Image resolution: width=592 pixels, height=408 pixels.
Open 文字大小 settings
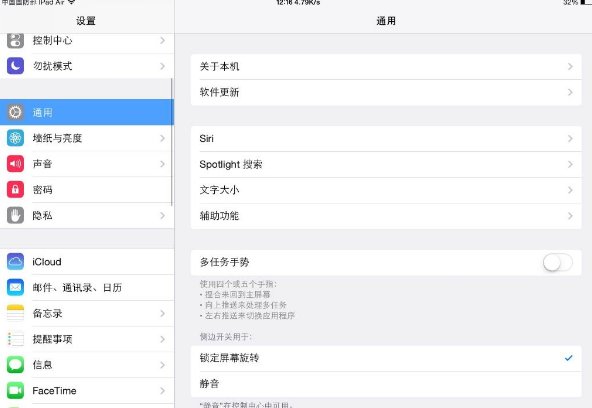tap(386, 190)
